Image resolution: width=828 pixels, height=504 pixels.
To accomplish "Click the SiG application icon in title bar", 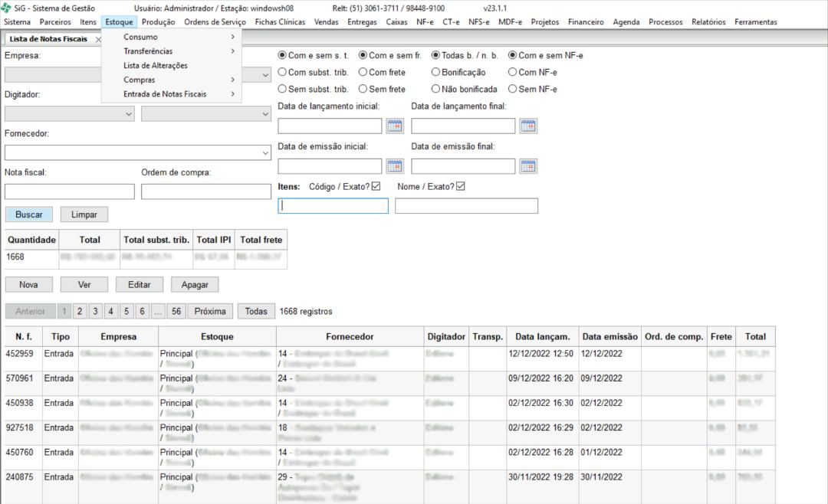I will pyautogui.click(x=8, y=8).
